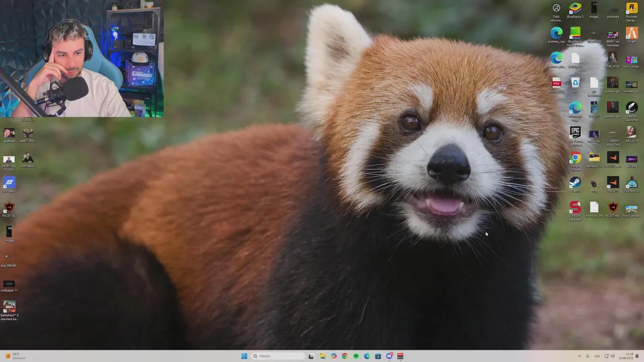Open the Nox Bot GG shortcut

pyautogui.click(x=631, y=184)
